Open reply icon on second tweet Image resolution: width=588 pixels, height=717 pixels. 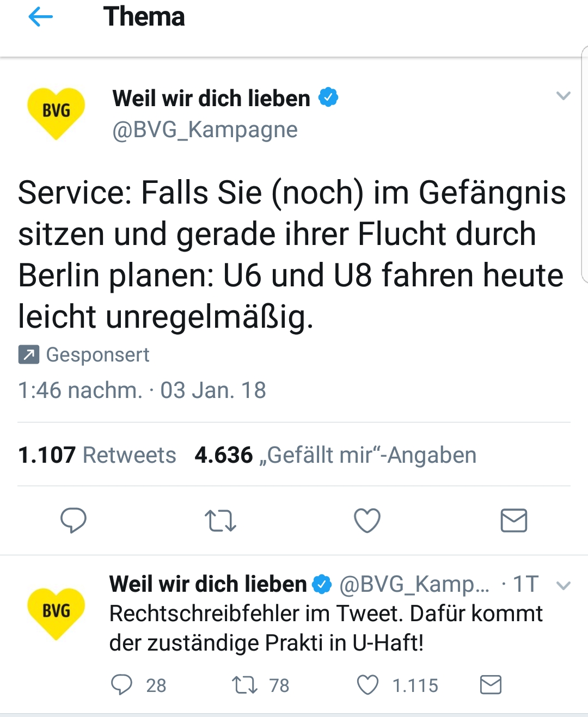pos(121,685)
